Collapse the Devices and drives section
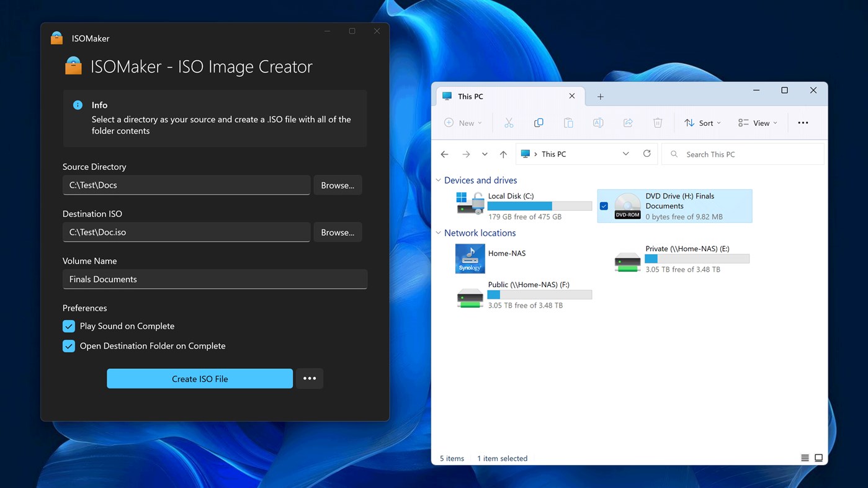 click(439, 180)
